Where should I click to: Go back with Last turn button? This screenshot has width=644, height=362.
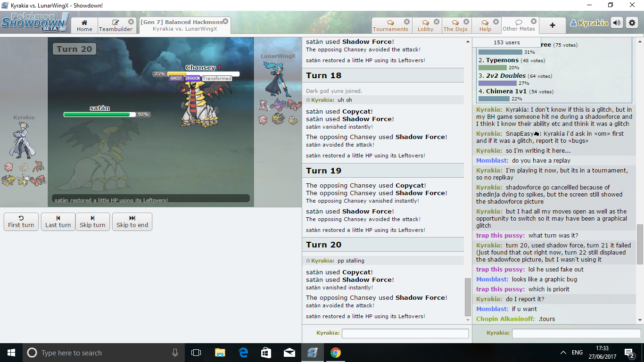[x=58, y=222]
